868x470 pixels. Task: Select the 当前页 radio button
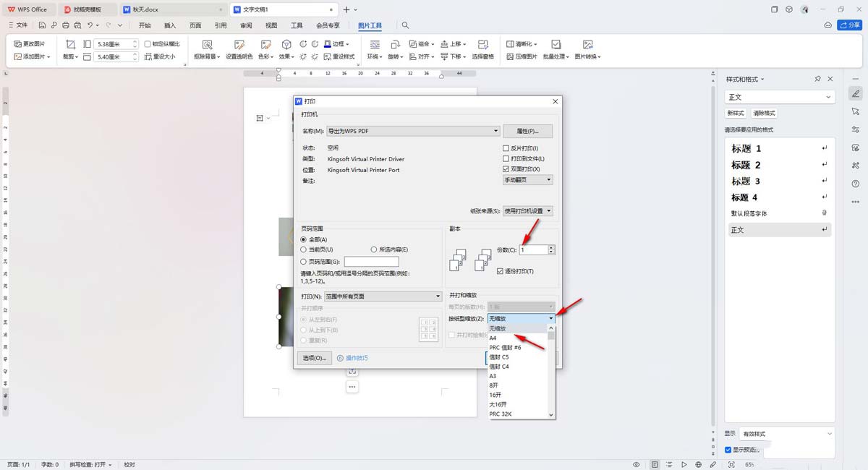coord(304,249)
